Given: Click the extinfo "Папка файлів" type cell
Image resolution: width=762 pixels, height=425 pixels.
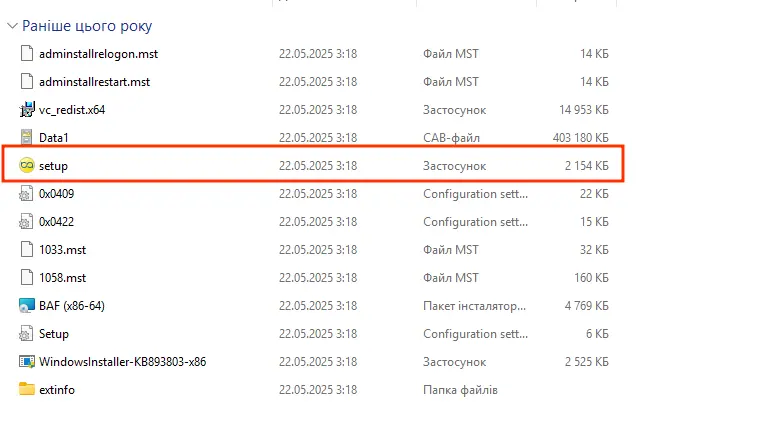Looking at the screenshot, I should coord(459,390).
